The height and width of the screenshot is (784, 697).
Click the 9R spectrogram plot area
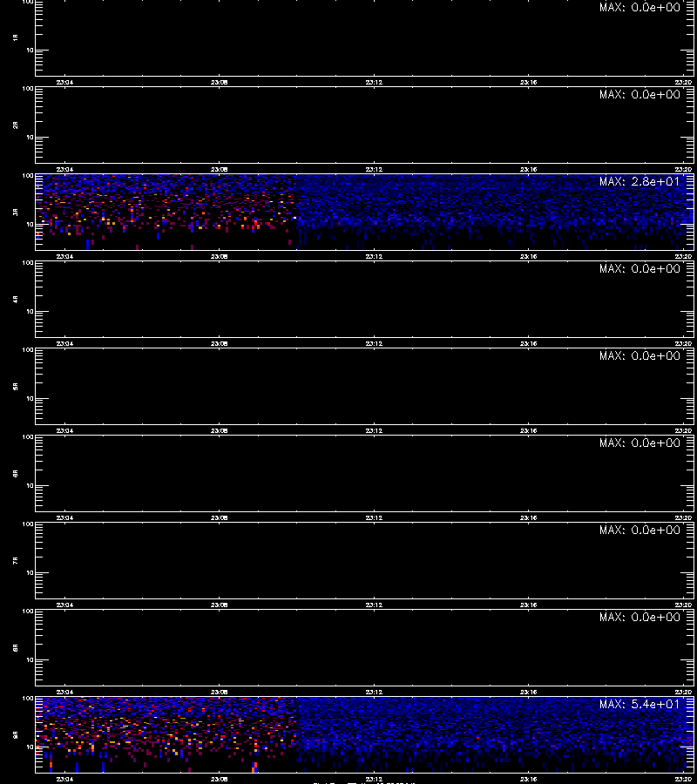pyautogui.click(x=364, y=734)
